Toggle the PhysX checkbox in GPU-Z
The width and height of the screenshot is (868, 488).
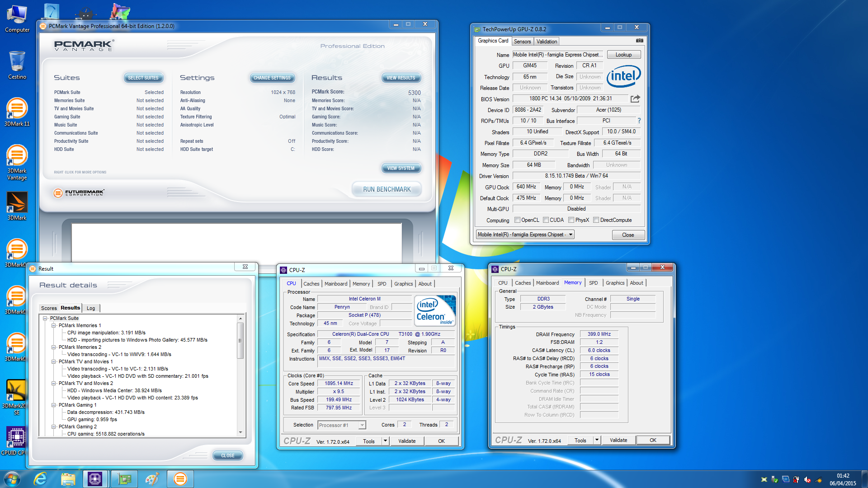point(571,220)
